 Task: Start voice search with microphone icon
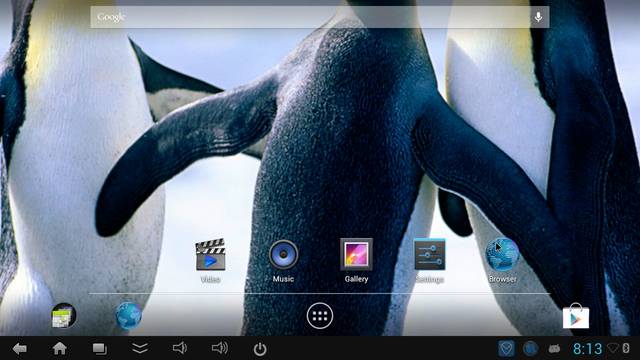click(538, 17)
